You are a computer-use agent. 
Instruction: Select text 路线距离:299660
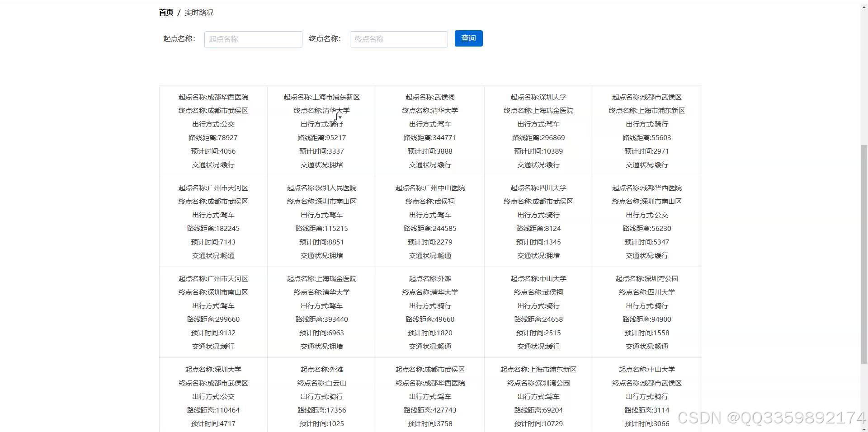pyautogui.click(x=213, y=319)
